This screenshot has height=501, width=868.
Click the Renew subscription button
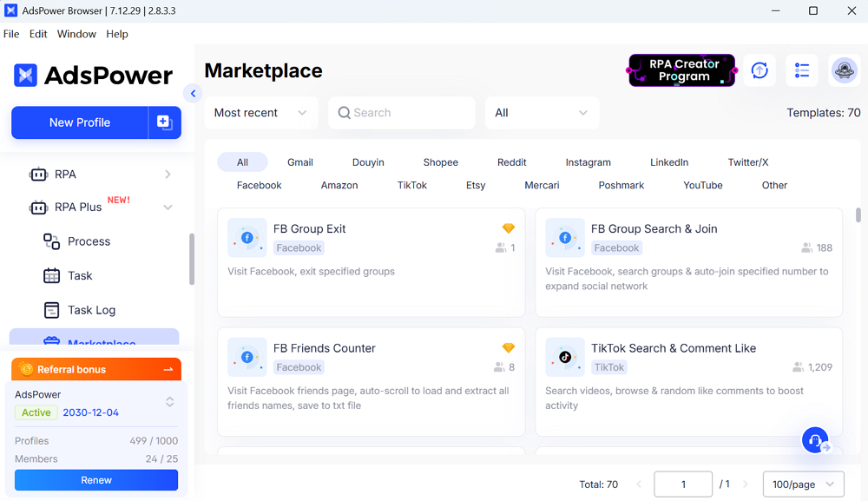[x=96, y=480]
